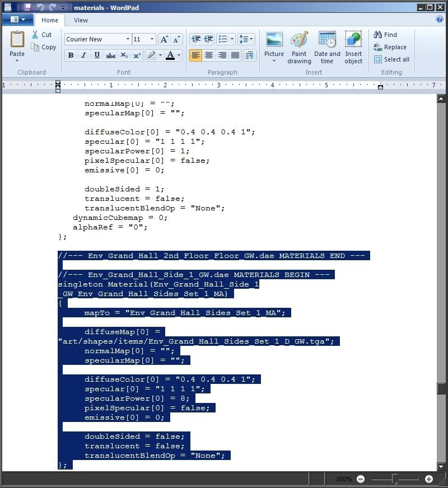The width and height of the screenshot is (448, 488).
Task: Open the font size dropdown
Action: click(152, 39)
